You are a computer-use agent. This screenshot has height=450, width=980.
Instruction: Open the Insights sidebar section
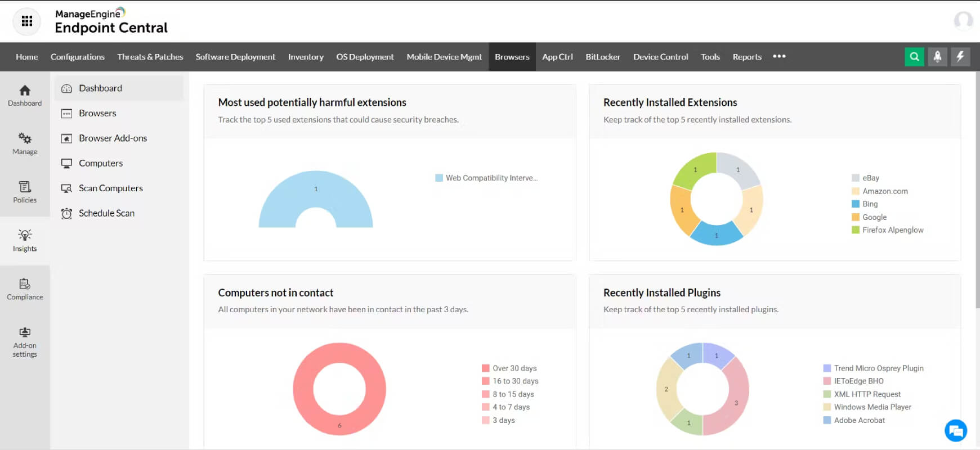coord(25,241)
